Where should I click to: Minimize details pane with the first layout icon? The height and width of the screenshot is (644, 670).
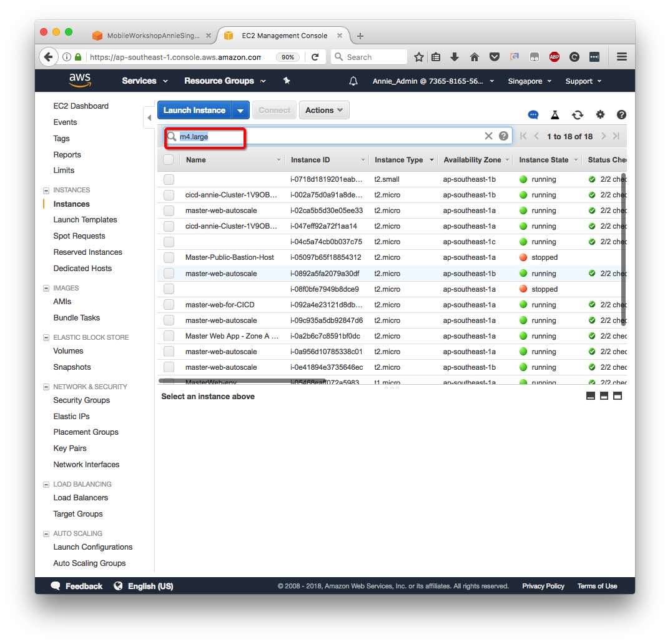click(x=591, y=396)
